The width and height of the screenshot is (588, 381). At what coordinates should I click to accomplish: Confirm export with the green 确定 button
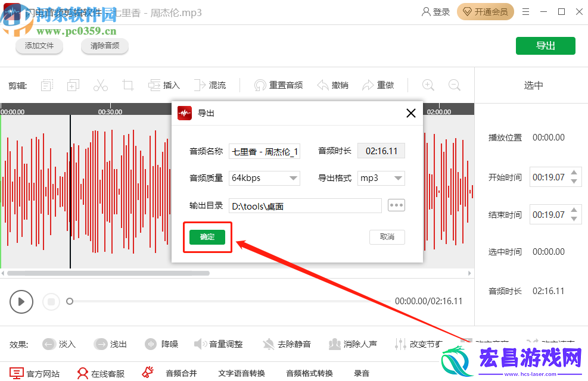tap(207, 237)
